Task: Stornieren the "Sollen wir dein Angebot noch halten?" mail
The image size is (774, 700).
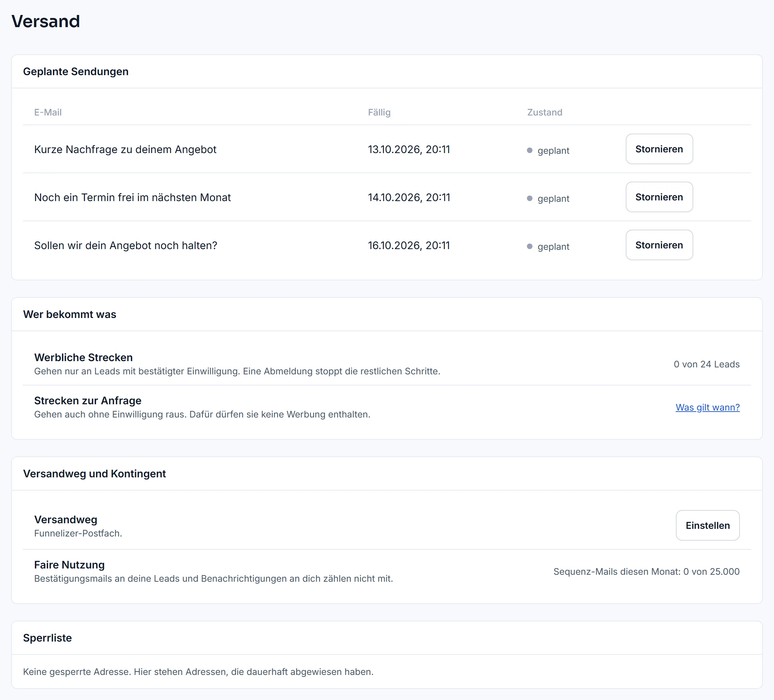Action: (659, 245)
